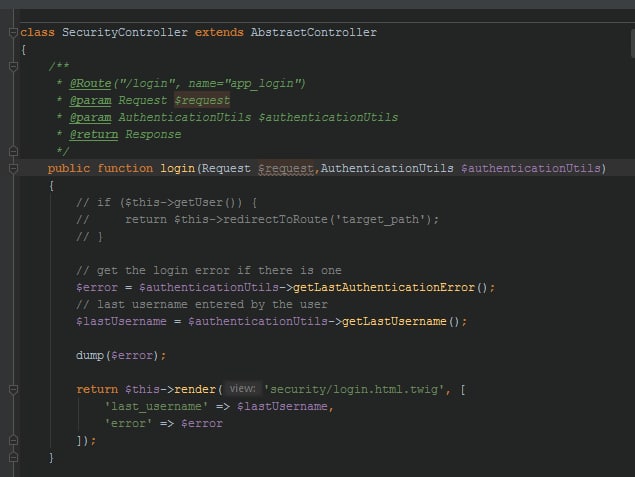Viewport: 635px width, 477px height.
Task: Click comment '// last username entered by the user'
Action: 202,305
